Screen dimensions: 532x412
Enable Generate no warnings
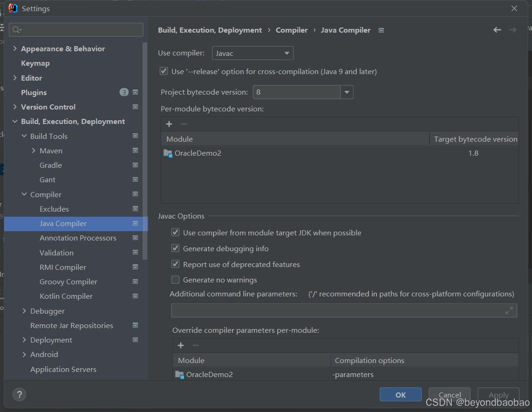pos(175,280)
